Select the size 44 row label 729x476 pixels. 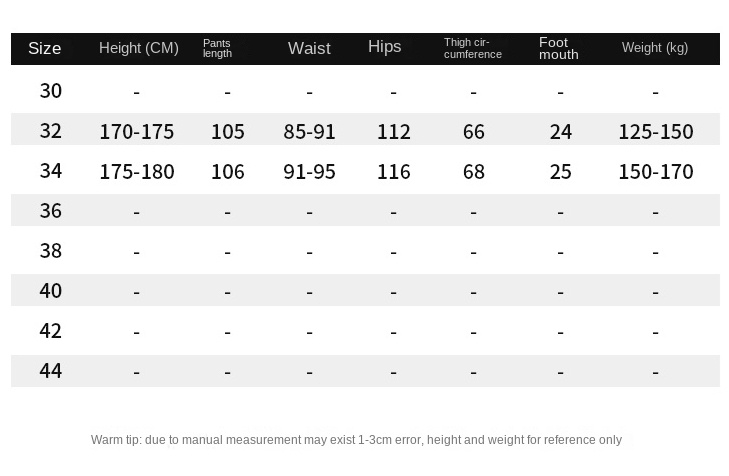point(51,371)
